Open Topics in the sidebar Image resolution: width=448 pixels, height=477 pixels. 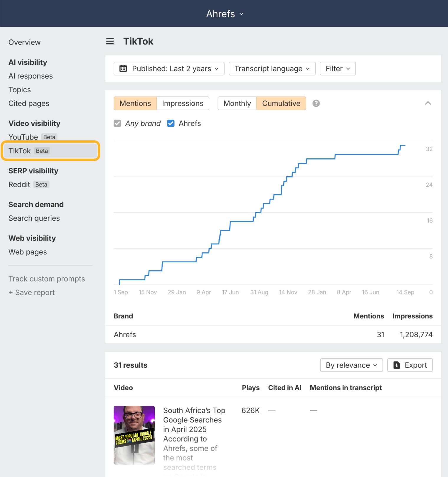tap(20, 90)
